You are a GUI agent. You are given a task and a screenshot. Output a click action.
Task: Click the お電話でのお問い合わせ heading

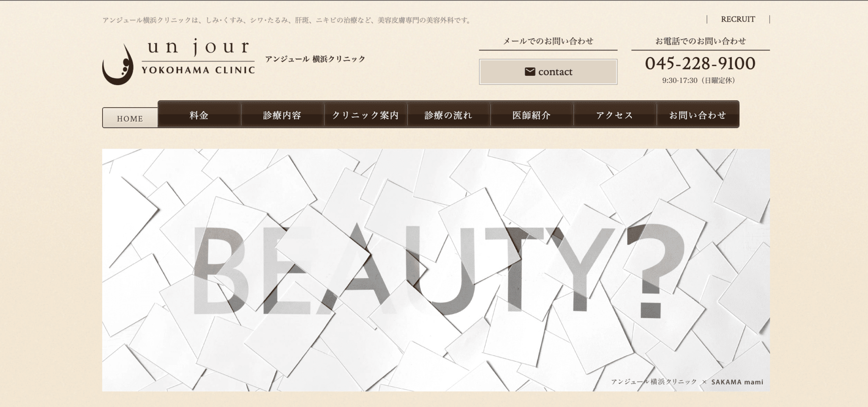click(x=701, y=41)
